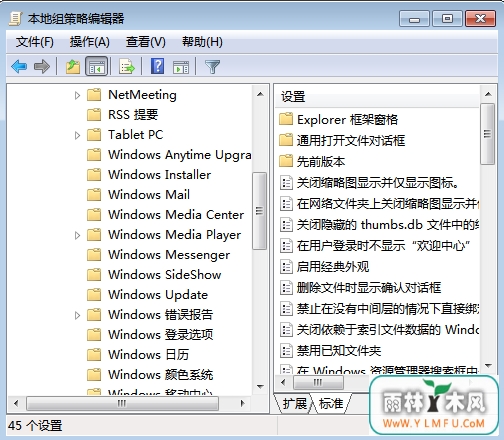Click the Windows Update folder icon

[94, 295]
